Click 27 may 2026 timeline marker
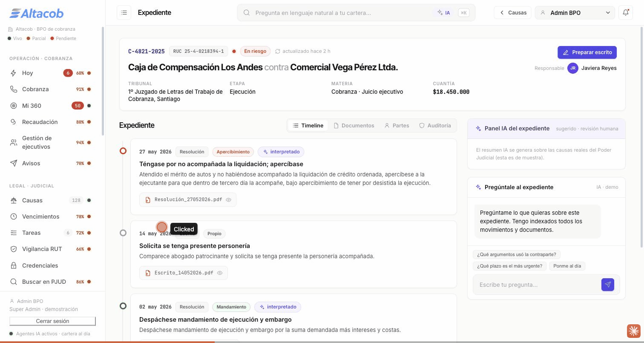The image size is (644, 343). (x=123, y=151)
